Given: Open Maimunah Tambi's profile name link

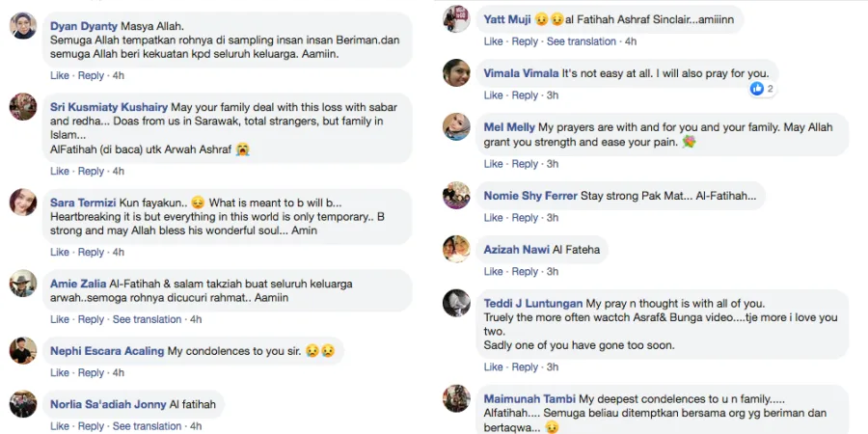Looking at the screenshot, I should point(529,398).
